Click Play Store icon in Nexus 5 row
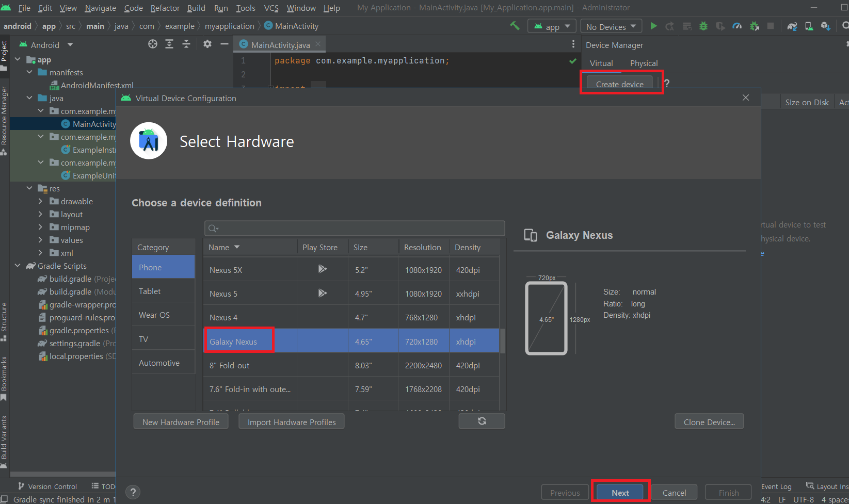849x504 pixels. pos(323,293)
